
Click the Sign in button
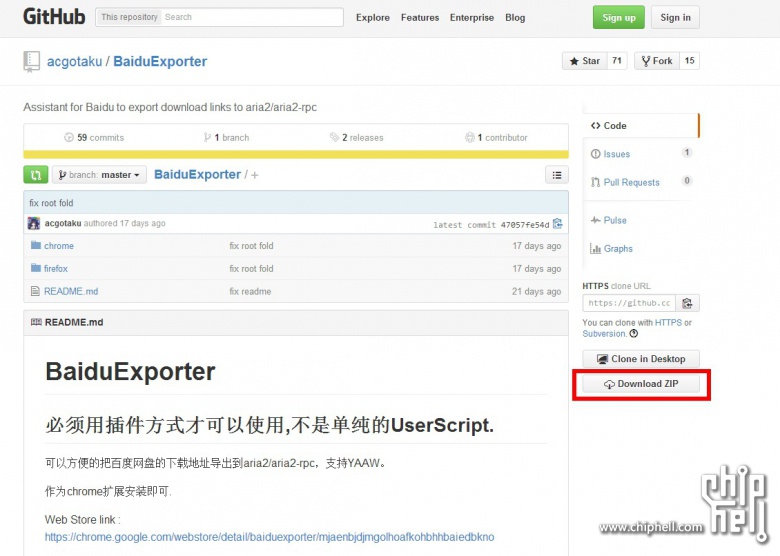[675, 17]
